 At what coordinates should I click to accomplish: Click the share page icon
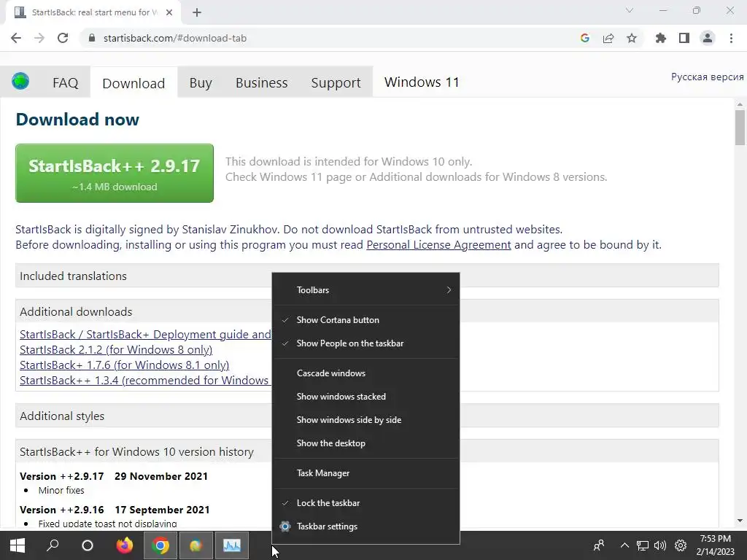tap(608, 38)
